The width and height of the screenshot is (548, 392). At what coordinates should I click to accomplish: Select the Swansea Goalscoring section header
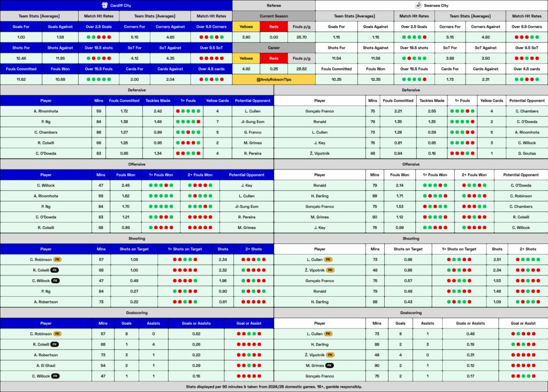(411, 313)
